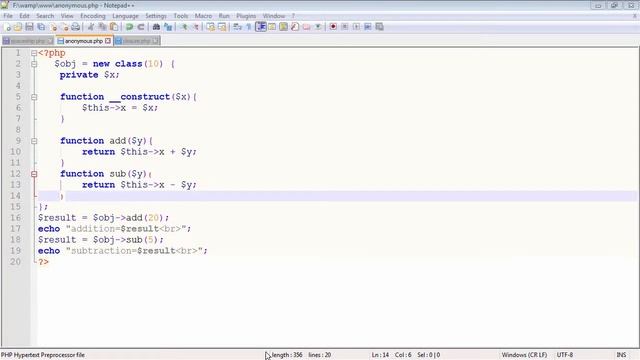Toggle word wrap in toolbar
Image resolution: width=640 pixels, height=360 pixels.
[237, 27]
